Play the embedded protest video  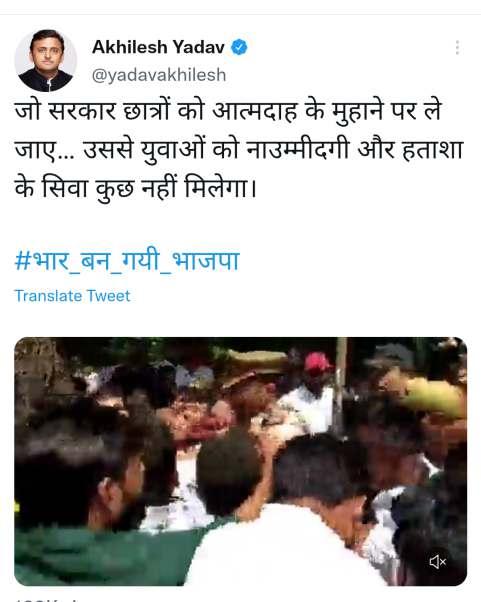[x=240, y=461]
